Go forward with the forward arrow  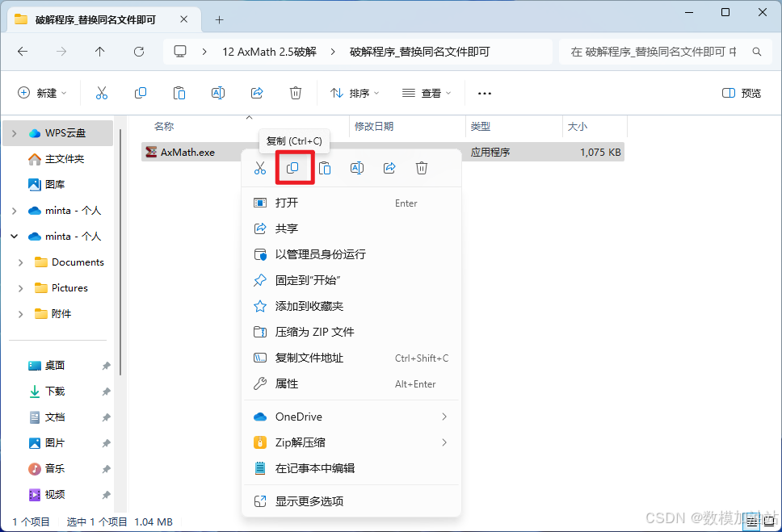tap(61, 52)
